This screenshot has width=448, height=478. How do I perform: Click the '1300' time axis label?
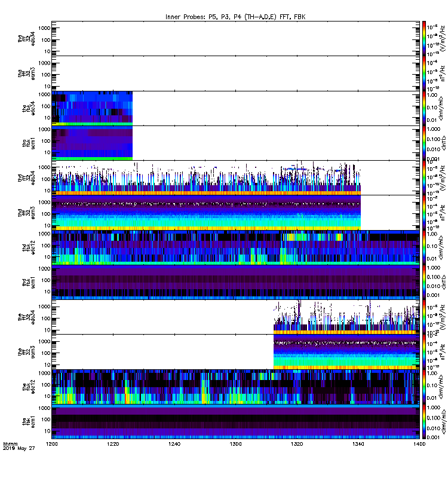235,444
